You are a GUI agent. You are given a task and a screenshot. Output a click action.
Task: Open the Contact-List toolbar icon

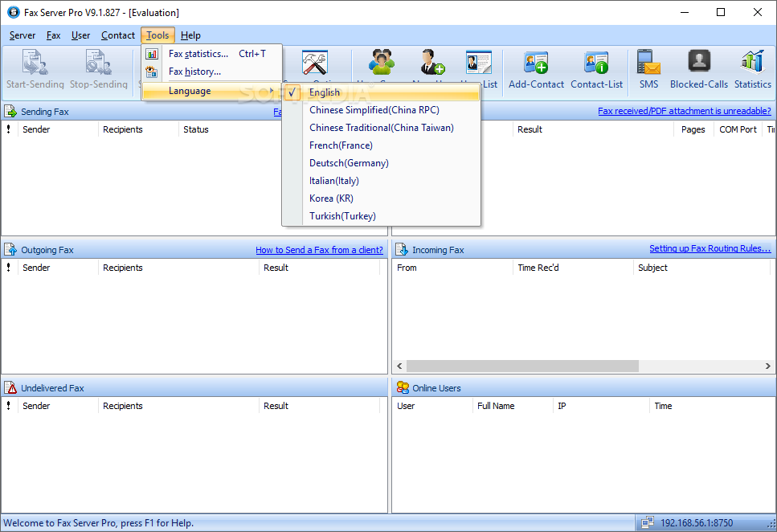[x=596, y=62]
